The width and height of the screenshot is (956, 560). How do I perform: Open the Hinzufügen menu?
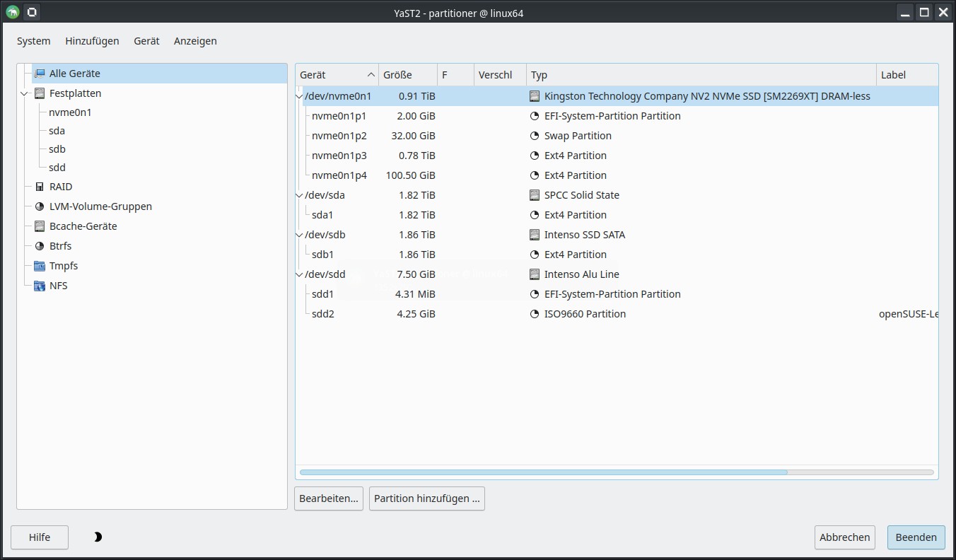point(92,41)
